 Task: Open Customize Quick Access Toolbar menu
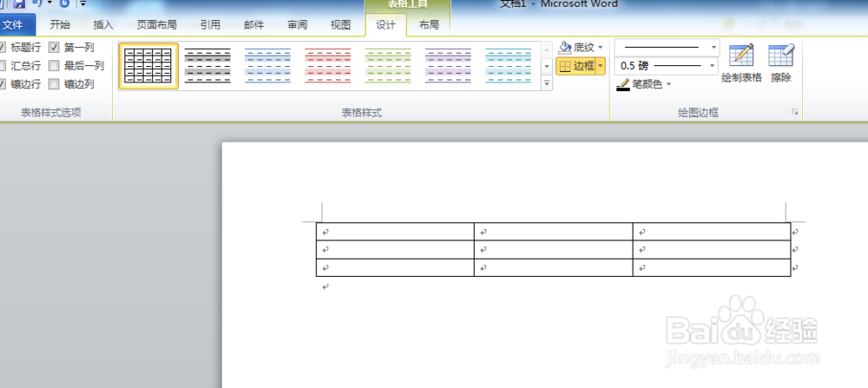[83, 3]
